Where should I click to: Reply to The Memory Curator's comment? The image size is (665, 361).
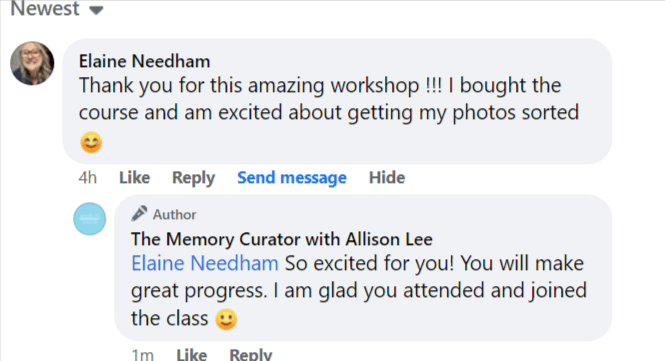pyautogui.click(x=251, y=355)
